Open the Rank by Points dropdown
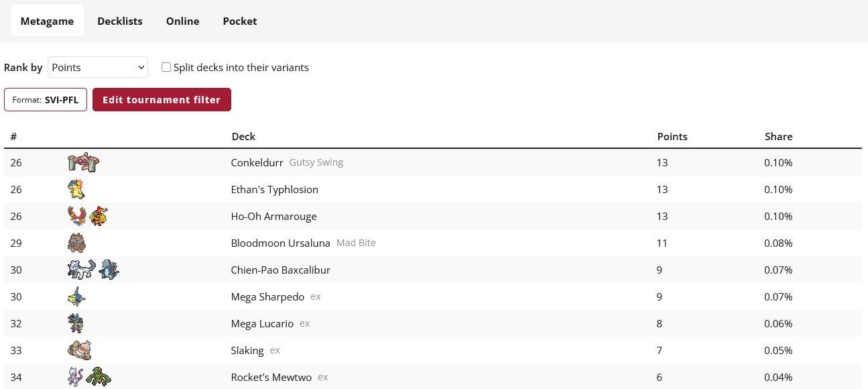Viewport: 868px width, 389px height. (x=98, y=67)
